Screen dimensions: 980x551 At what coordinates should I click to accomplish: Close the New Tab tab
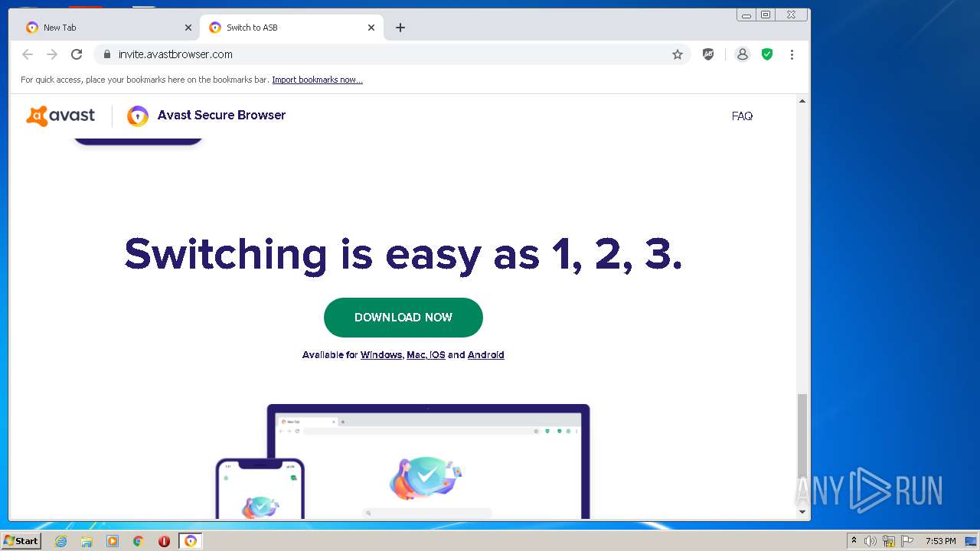[188, 28]
